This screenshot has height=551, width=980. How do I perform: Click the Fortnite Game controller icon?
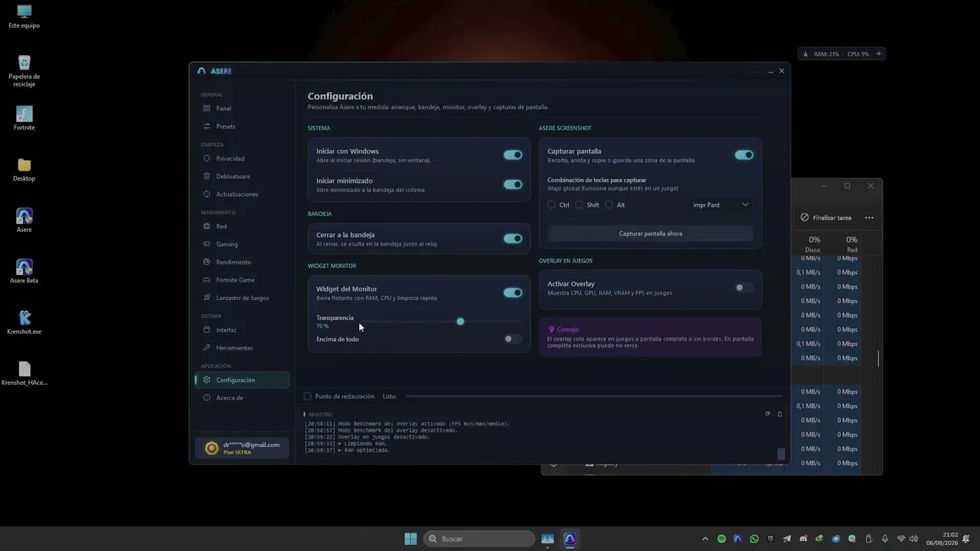coord(207,280)
